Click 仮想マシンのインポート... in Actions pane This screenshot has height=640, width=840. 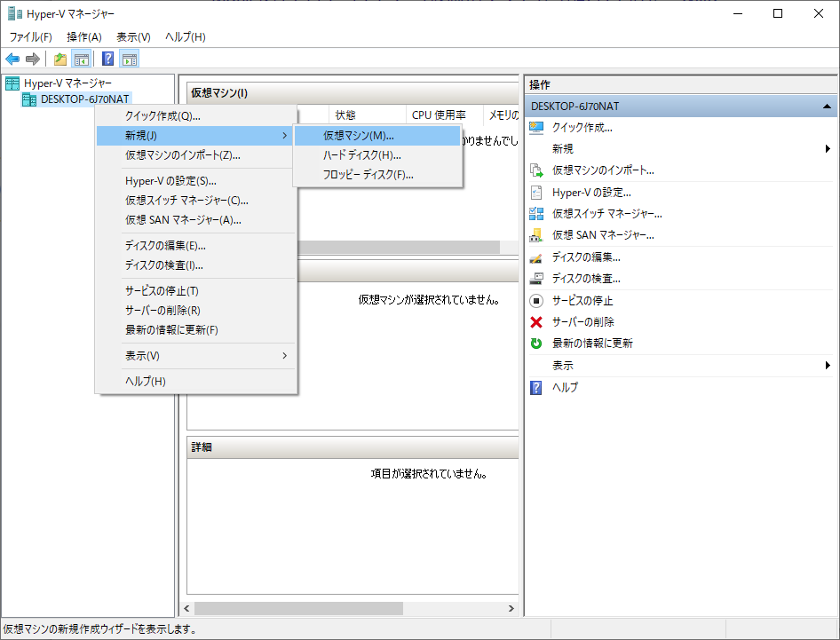[x=603, y=170]
